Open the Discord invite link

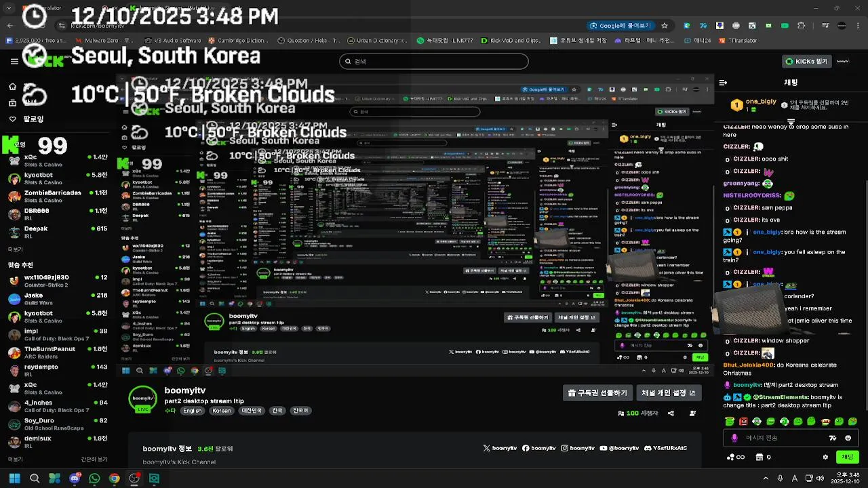tap(665, 448)
